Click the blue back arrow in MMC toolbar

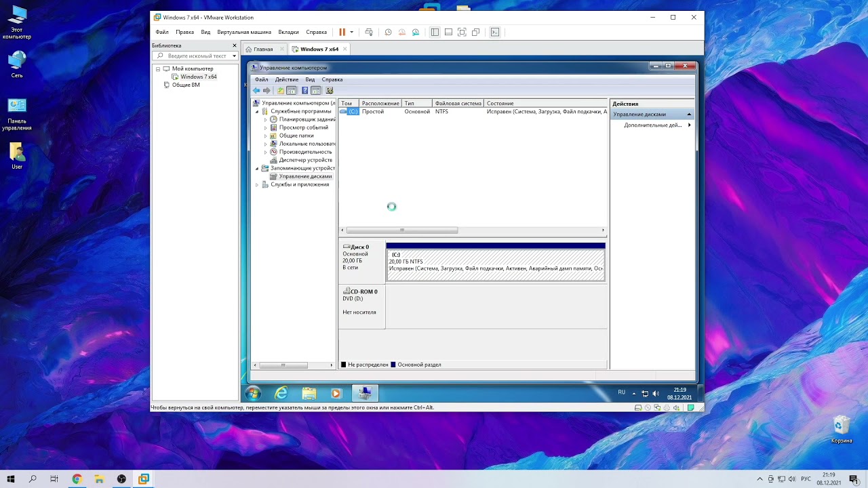[256, 90]
